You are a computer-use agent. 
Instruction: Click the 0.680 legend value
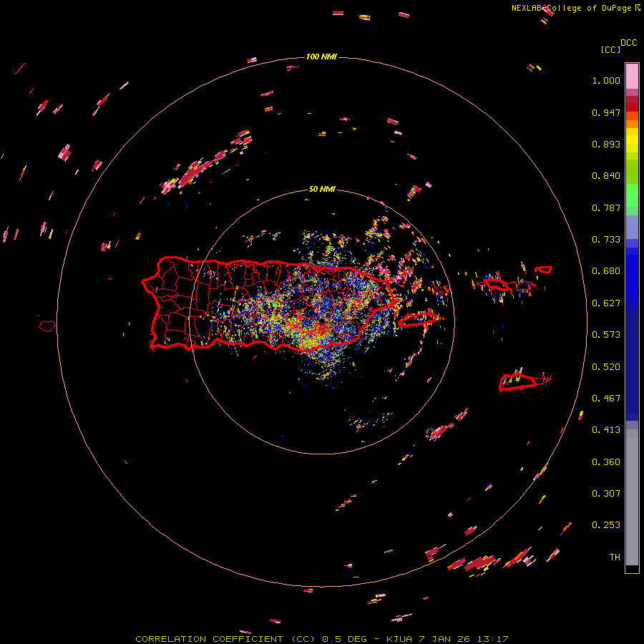coord(606,271)
